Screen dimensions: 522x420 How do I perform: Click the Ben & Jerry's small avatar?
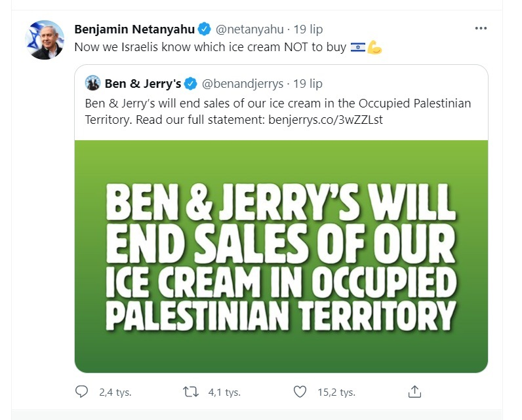coord(92,84)
